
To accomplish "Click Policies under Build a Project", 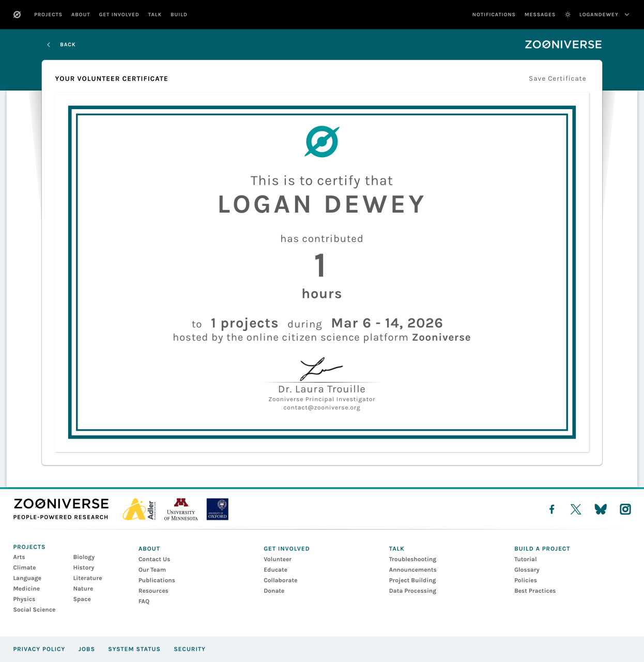I will (x=525, y=580).
